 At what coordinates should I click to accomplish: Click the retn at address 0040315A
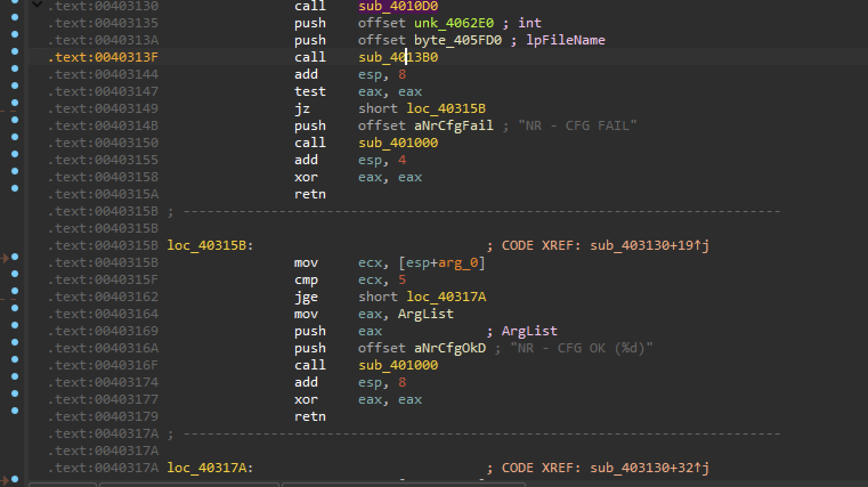(x=310, y=194)
